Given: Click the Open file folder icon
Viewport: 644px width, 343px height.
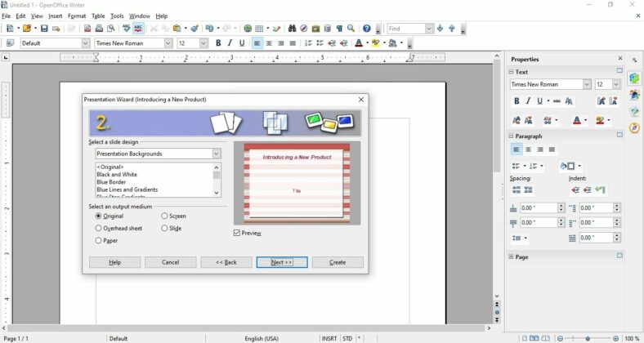Looking at the screenshot, I should [x=27, y=29].
